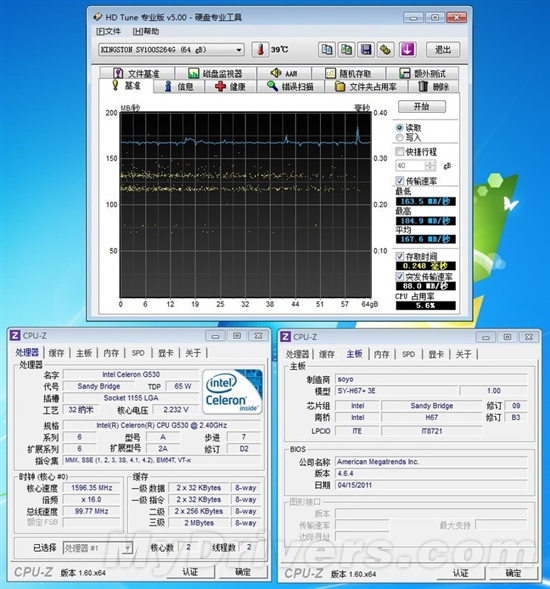
Task: Click 认证 validate in right CPU-Z window
Action: [x=461, y=573]
